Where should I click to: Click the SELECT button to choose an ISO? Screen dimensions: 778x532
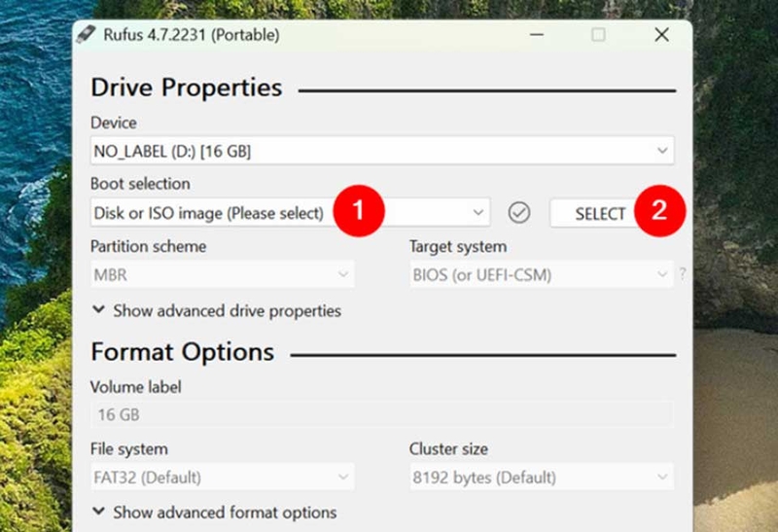click(600, 214)
